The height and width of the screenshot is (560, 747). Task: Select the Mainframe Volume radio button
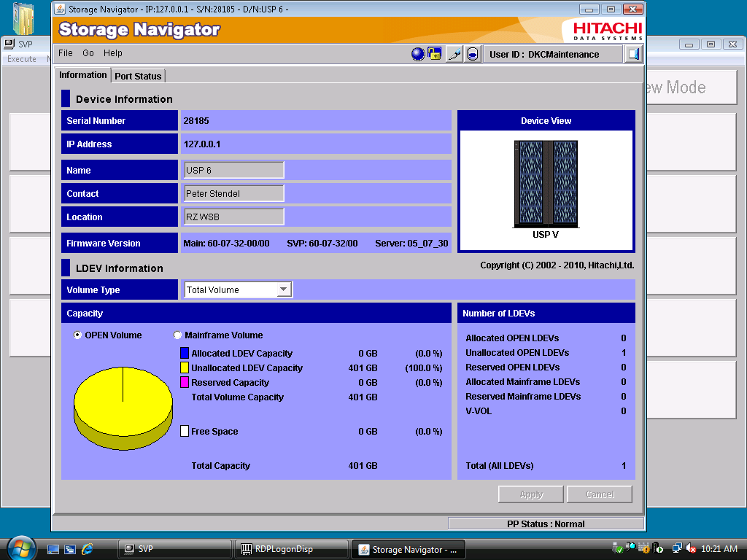pyautogui.click(x=177, y=335)
